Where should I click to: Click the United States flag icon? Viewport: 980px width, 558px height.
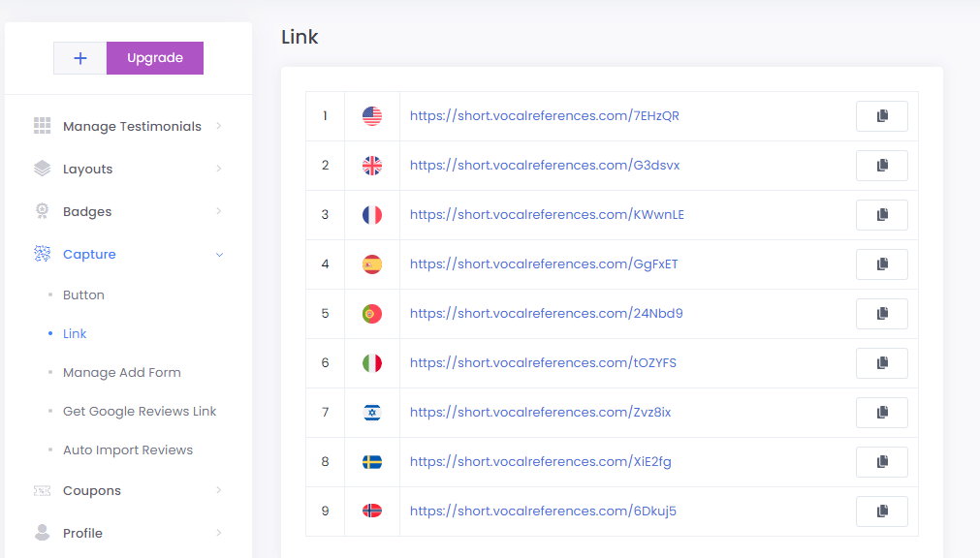pyautogui.click(x=372, y=115)
